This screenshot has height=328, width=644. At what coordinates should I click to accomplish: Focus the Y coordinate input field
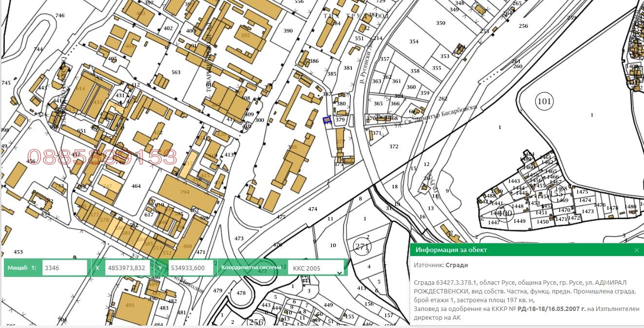[190, 268]
